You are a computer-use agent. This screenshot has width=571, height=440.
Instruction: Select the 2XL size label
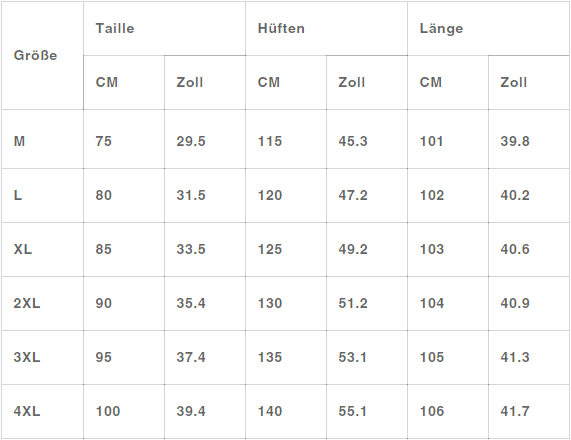pos(27,303)
